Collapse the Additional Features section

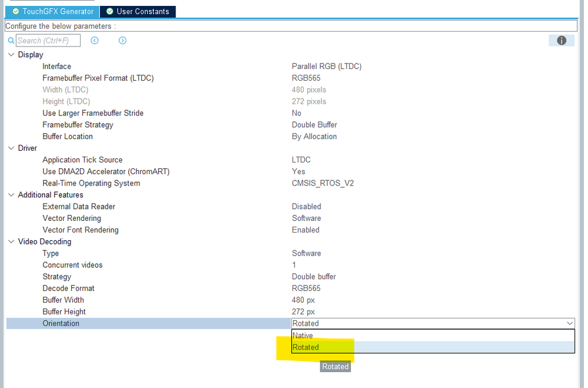point(11,195)
